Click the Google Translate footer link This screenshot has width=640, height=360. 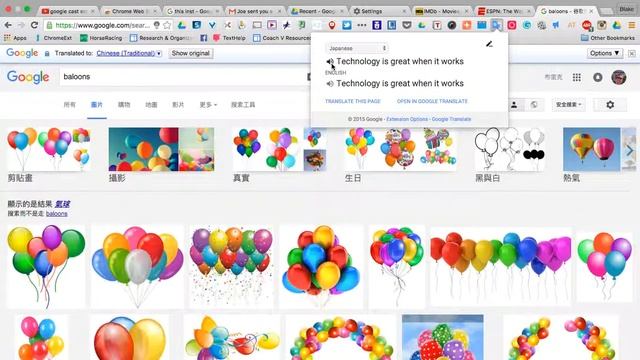[451, 119]
